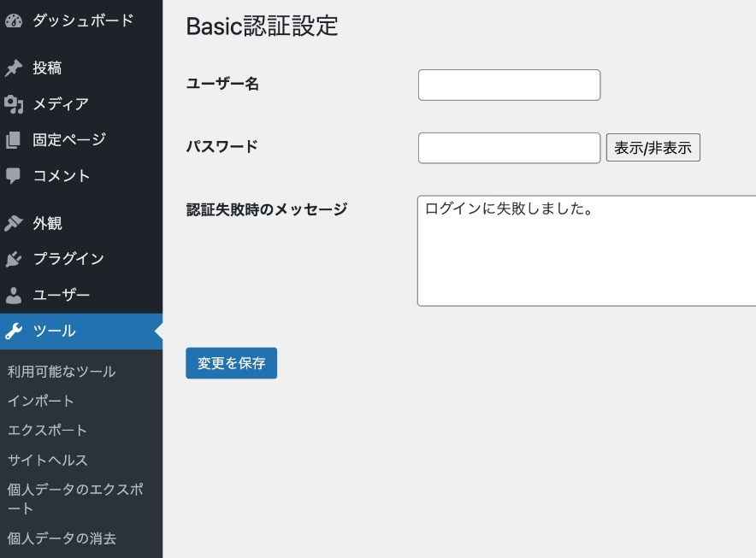Select the 投稿 pushpin icon
The width and height of the screenshot is (756, 558).
coord(14,68)
